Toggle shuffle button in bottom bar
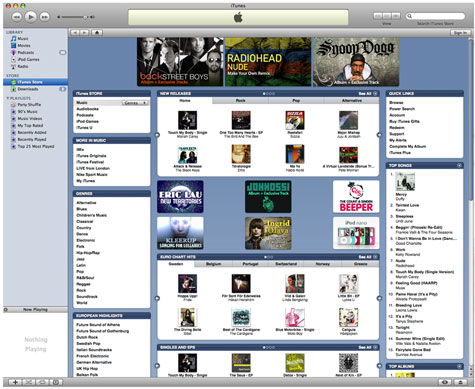This screenshot has height=389, width=475. 29,382
